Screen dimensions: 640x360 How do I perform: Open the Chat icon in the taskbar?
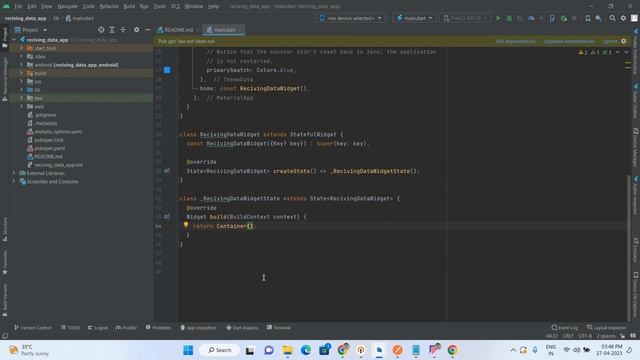(269, 350)
